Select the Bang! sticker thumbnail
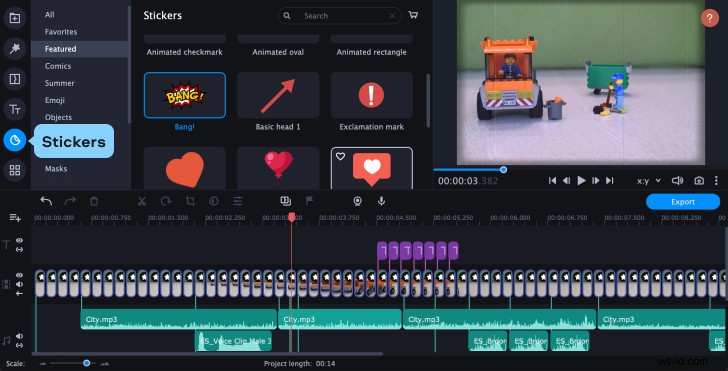 tap(185, 95)
